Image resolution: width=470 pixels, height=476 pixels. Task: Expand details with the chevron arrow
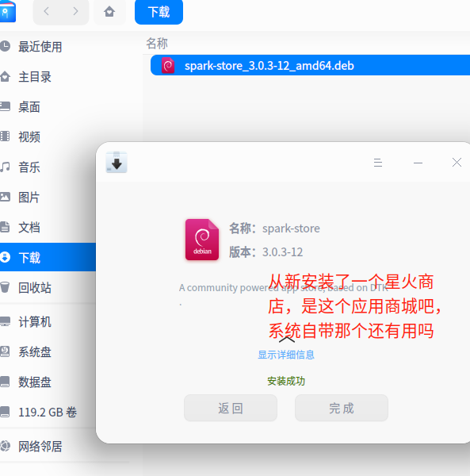tap(287, 340)
